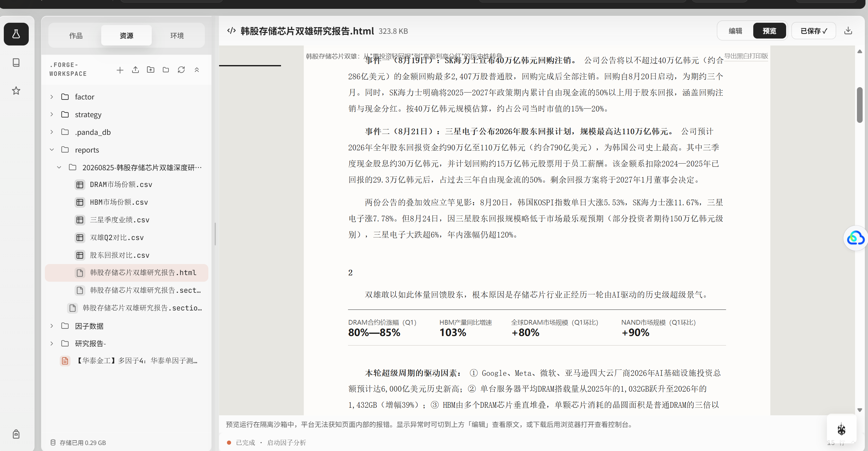Click the table icon beside DRAM市场份额.csv
This screenshot has height=451, width=868.
tap(80, 185)
